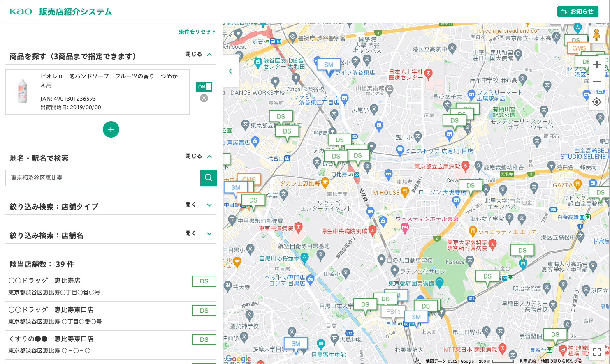Image resolution: width=610 pixels, height=364 pixels.
Task: Click SM marker near 多摩大学目黒
Action: point(296,344)
